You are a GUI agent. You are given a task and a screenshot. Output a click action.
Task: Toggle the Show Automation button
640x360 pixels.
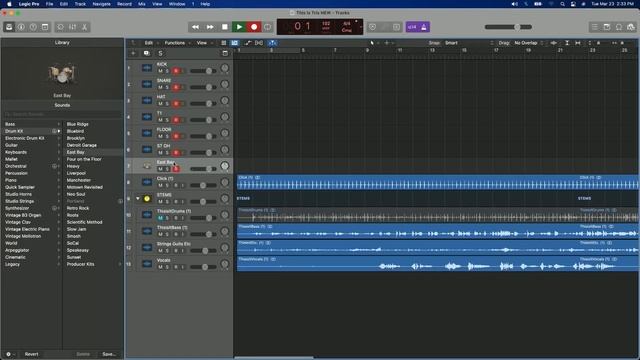(x=247, y=43)
